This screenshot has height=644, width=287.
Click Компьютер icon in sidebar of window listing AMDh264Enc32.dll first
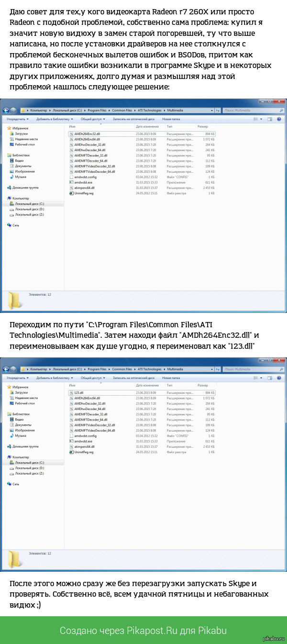[x=9, y=198]
